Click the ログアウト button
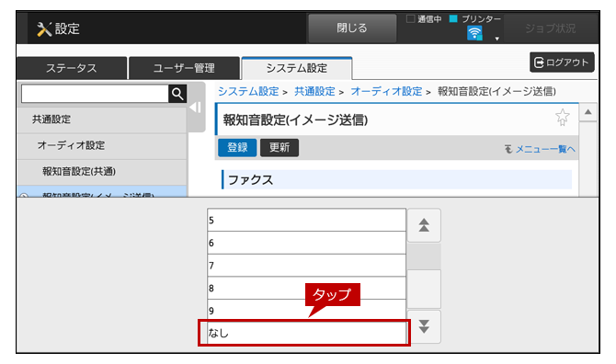The image size is (616, 364). click(x=562, y=63)
